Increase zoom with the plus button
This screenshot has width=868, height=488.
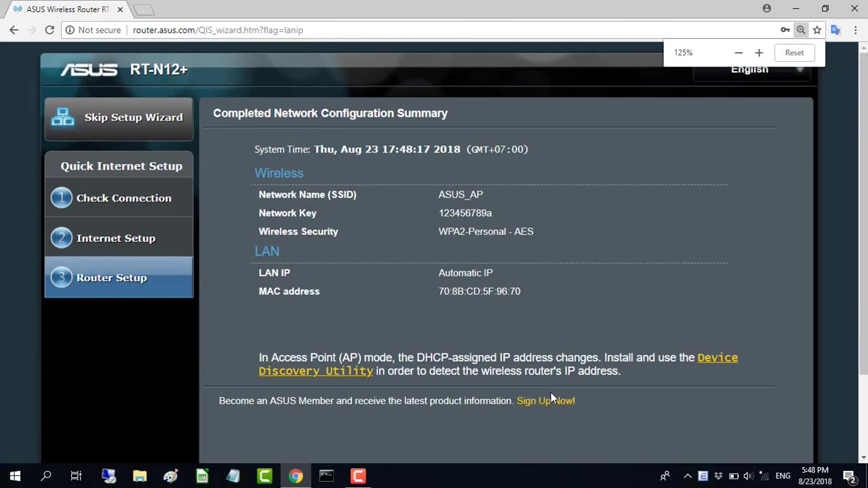pos(759,53)
